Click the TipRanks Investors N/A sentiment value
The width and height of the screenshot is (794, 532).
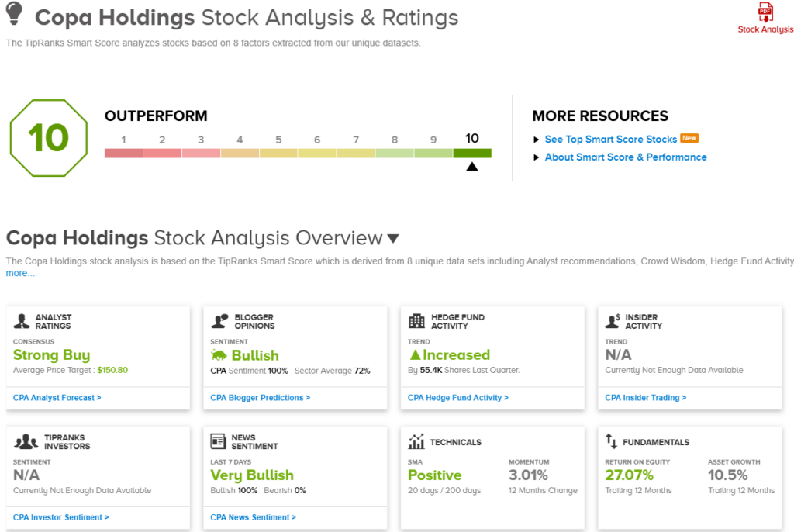coord(26,475)
